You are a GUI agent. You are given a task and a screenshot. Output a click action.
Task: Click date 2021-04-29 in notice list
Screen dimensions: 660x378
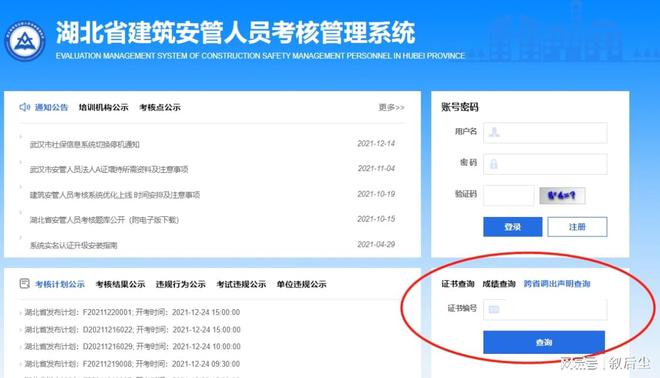tap(376, 244)
